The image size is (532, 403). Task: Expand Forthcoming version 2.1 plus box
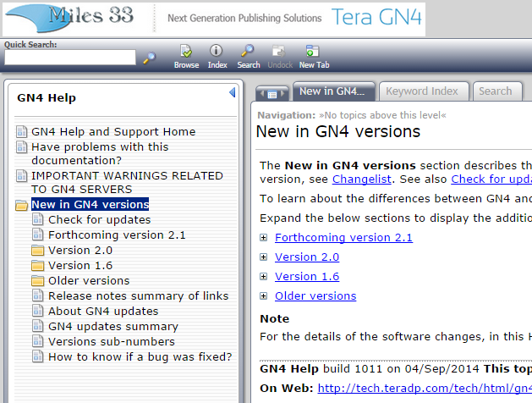pos(263,237)
